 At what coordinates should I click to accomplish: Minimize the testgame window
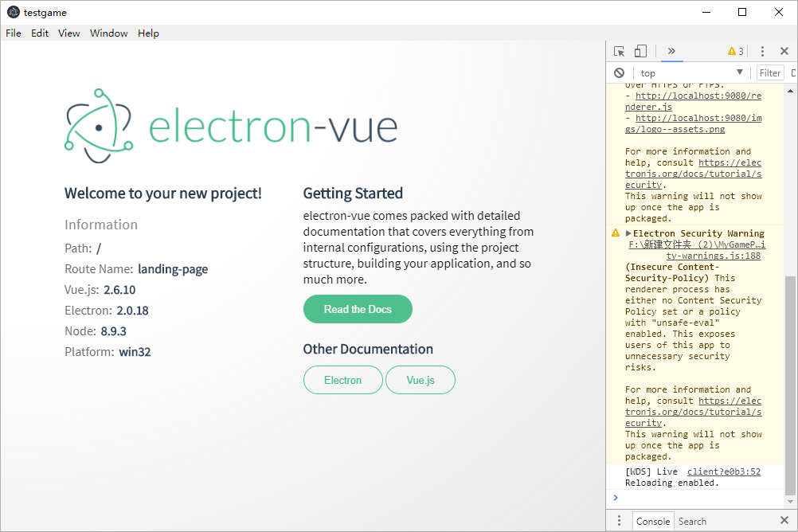706,12
